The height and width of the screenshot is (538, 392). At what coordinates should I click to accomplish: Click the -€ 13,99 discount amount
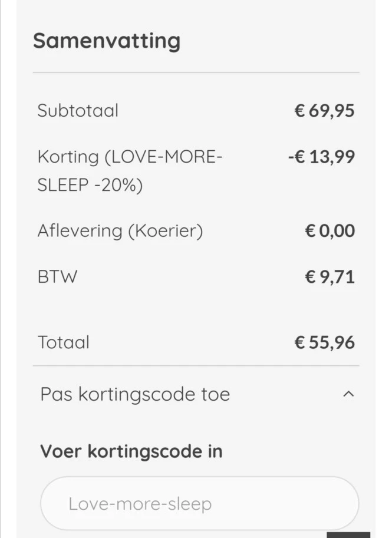click(321, 156)
